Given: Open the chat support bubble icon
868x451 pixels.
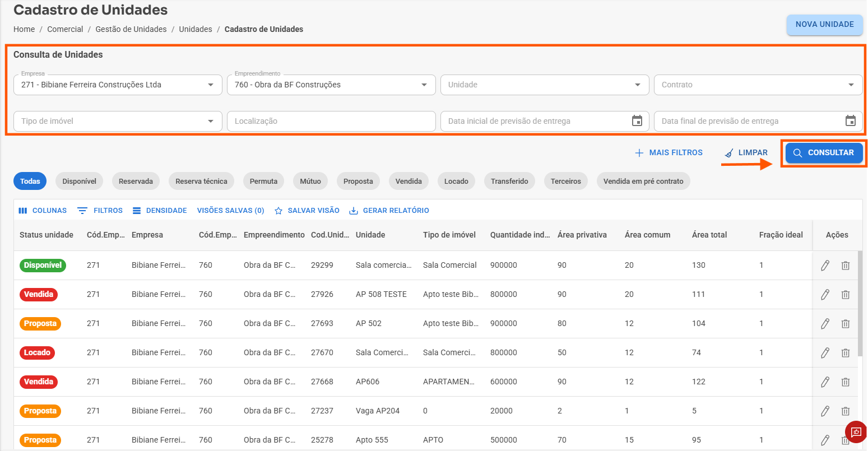Looking at the screenshot, I should (856, 431).
